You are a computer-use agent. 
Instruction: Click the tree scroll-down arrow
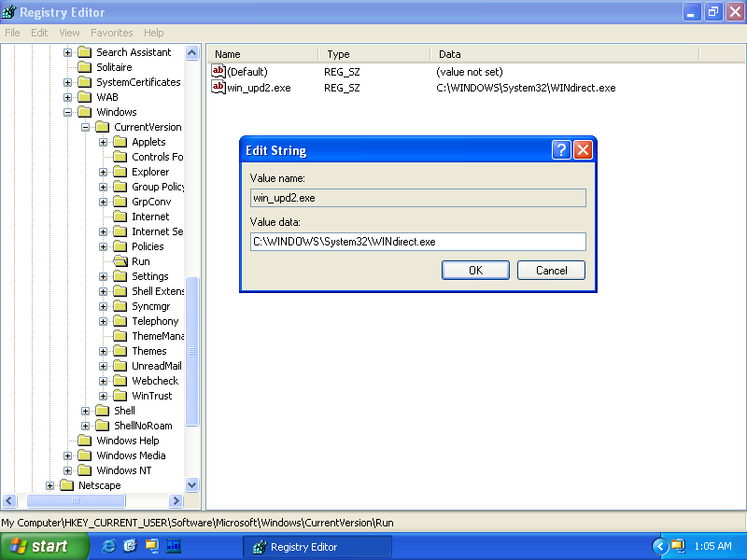coord(191,485)
